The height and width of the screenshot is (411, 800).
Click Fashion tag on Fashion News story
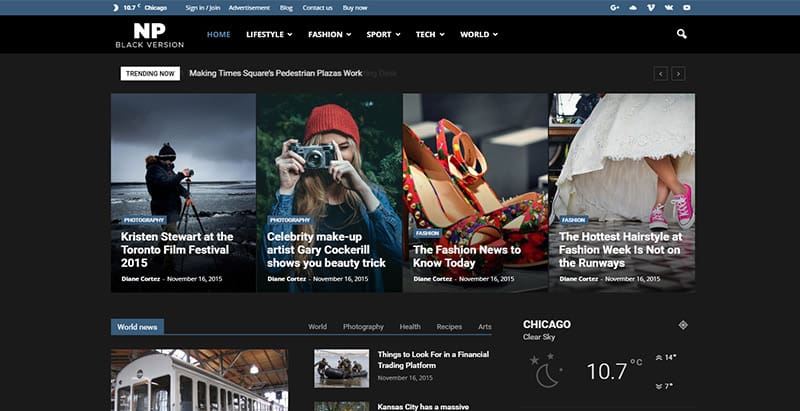point(428,233)
